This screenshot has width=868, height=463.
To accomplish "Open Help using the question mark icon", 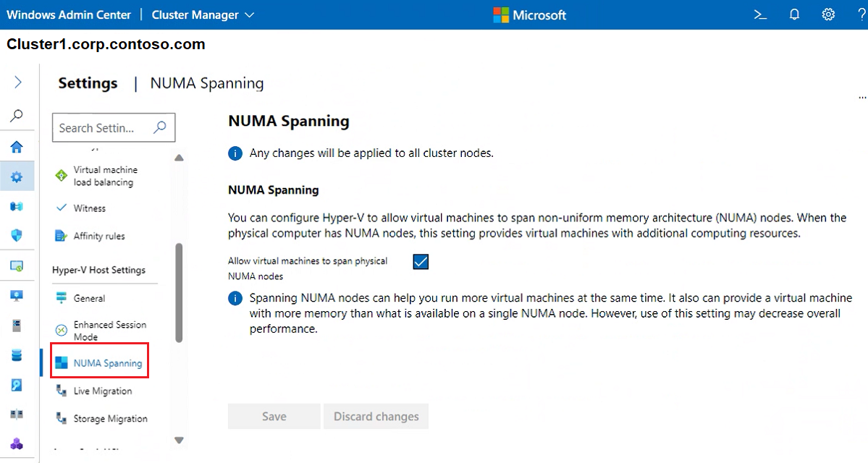I will (861, 14).
